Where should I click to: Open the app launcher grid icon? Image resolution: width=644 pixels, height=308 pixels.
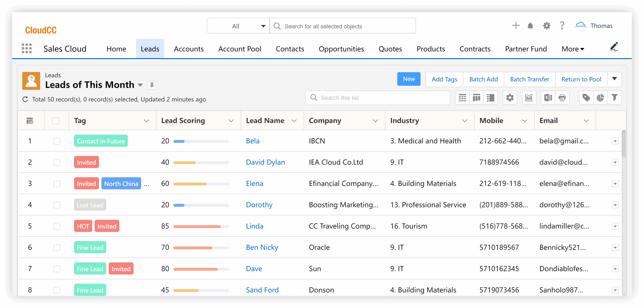(27, 49)
